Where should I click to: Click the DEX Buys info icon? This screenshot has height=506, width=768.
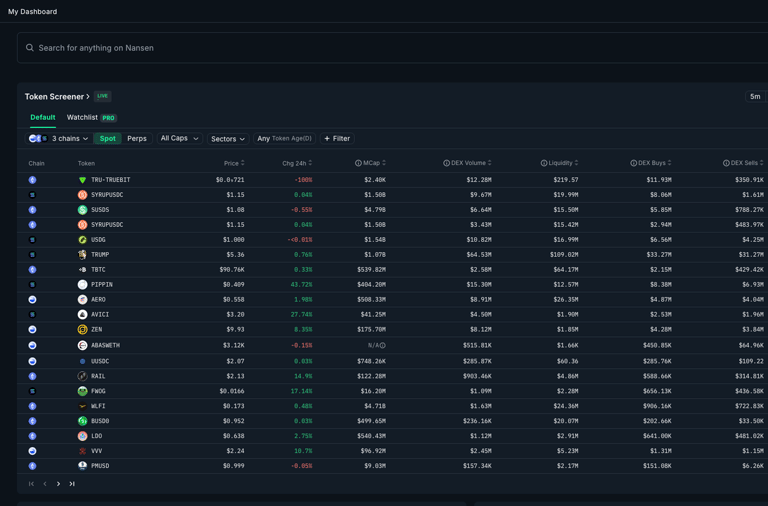(633, 163)
